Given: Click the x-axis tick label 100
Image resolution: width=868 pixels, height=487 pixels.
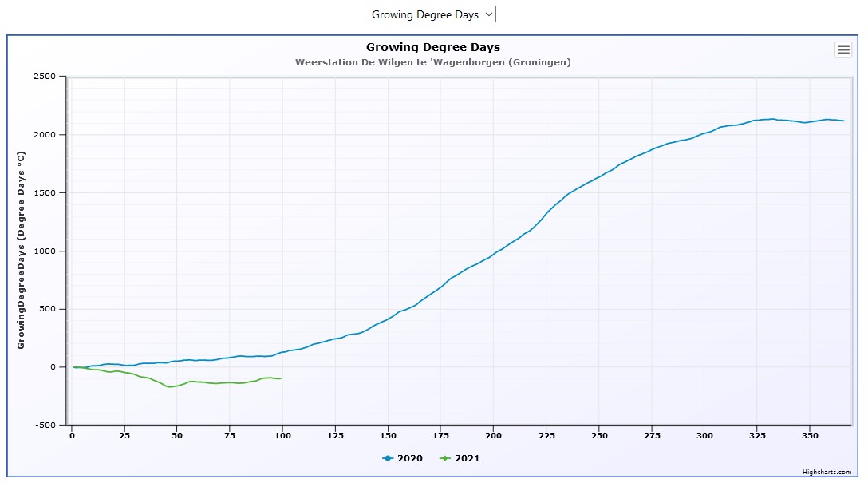Looking at the screenshot, I should coord(282,436).
